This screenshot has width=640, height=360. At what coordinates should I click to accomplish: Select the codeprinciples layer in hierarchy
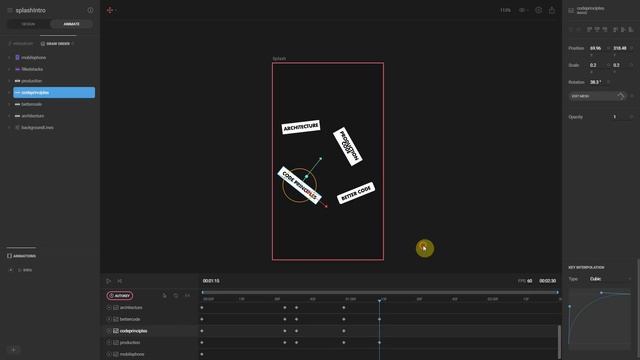[54, 93]
